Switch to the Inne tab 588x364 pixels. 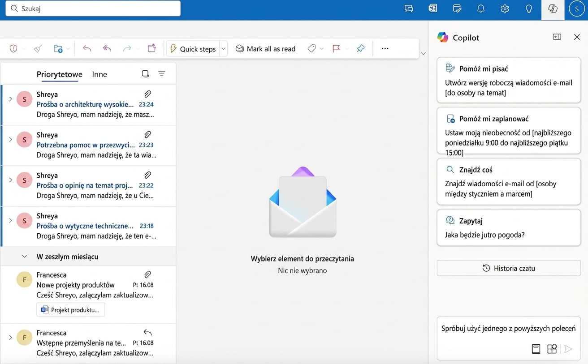[x=99, y=74]
